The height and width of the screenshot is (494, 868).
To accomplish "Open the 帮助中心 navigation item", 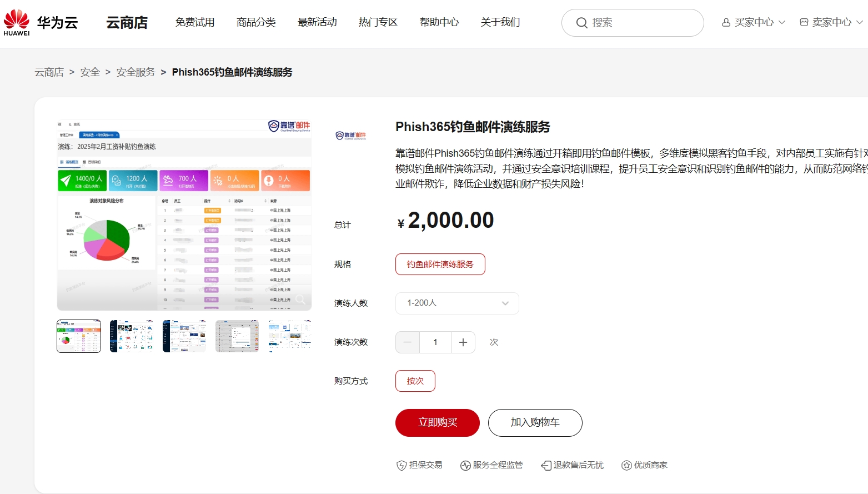I will coord(439,22).
